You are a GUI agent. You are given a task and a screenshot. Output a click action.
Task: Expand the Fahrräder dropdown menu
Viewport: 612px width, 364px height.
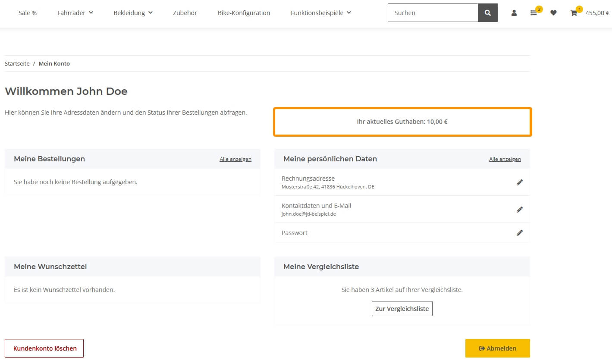[75, 13]
